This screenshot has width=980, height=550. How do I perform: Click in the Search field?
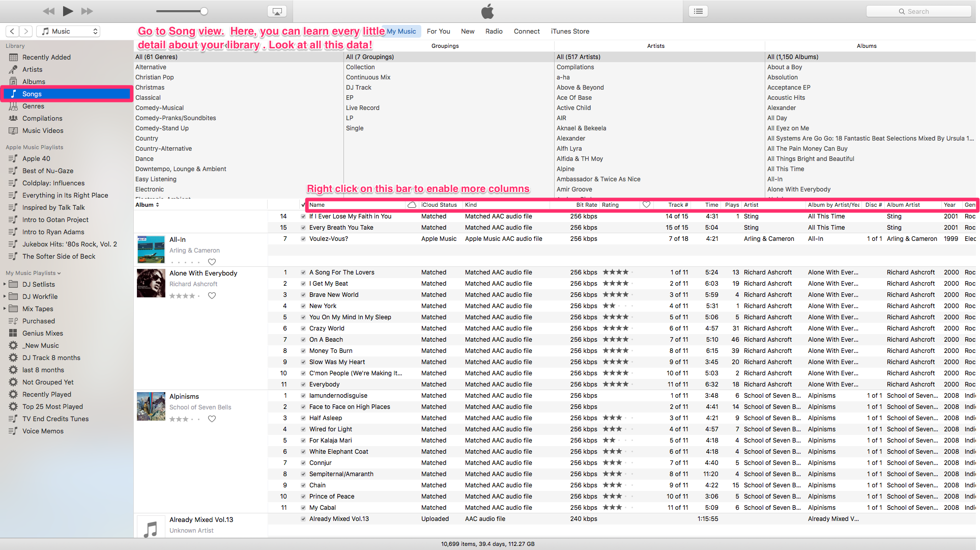coord(919,11)
